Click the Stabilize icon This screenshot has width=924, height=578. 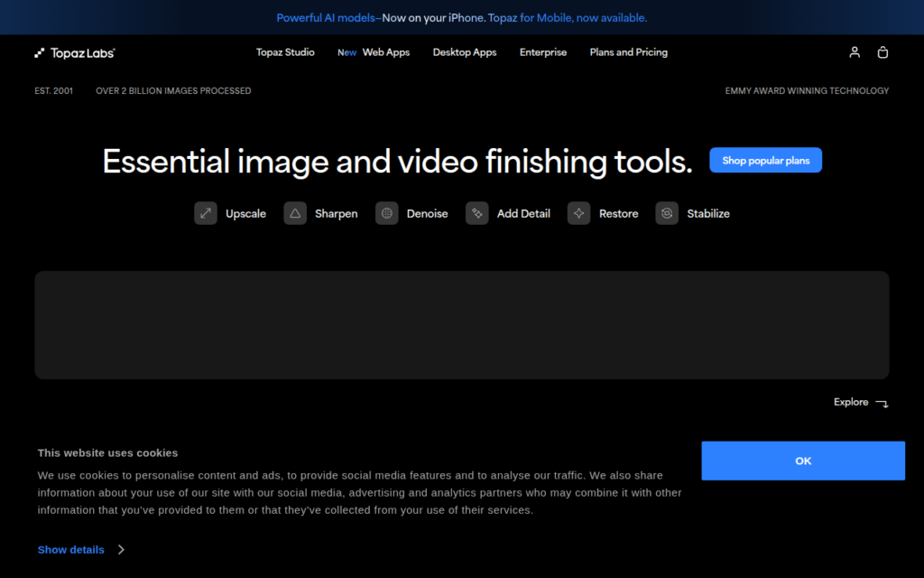tap(667, 213)
